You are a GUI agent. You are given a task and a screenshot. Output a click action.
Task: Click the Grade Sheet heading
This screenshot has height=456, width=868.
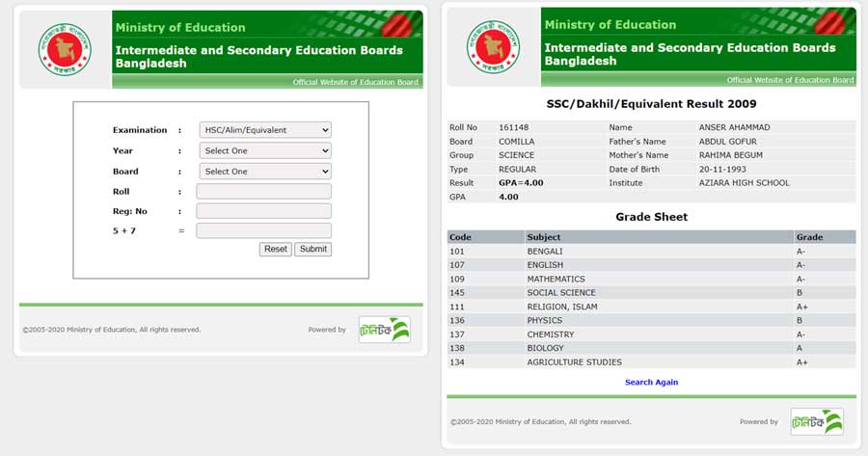click(x=652, y=217)
